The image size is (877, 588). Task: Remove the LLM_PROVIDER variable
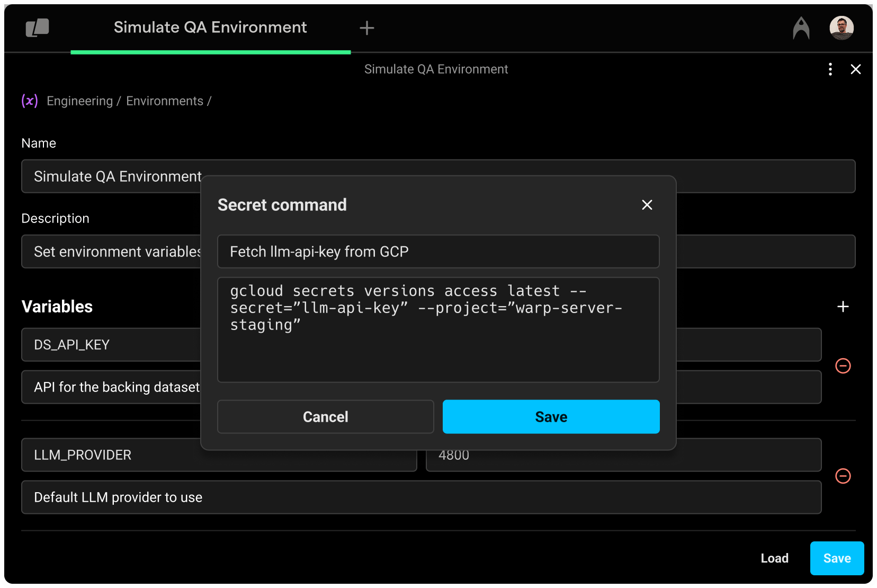[843, 476]
